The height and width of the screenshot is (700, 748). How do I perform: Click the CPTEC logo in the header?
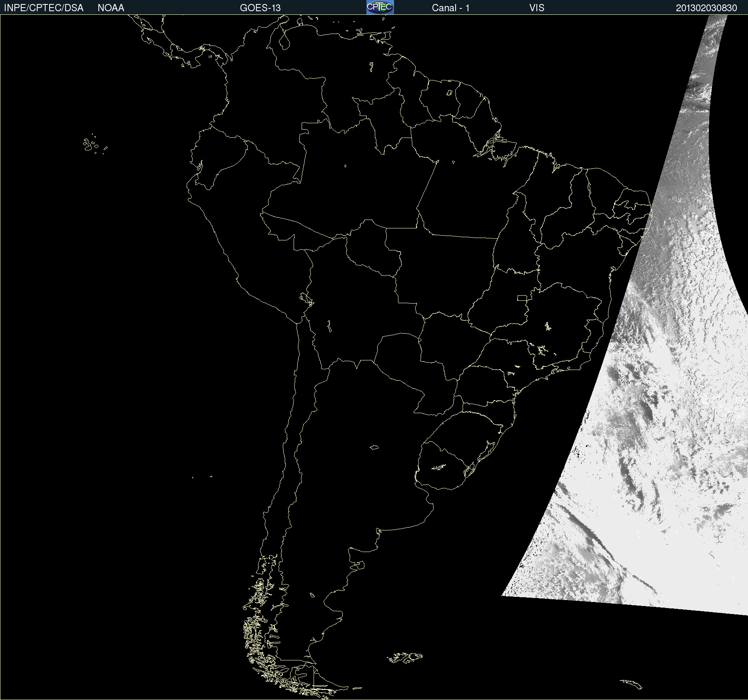pyautogui.click(x=380, y=7)
